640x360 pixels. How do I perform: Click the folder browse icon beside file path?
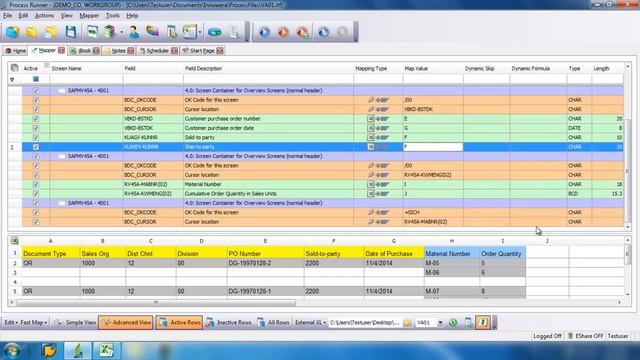(x=407, y=322)
